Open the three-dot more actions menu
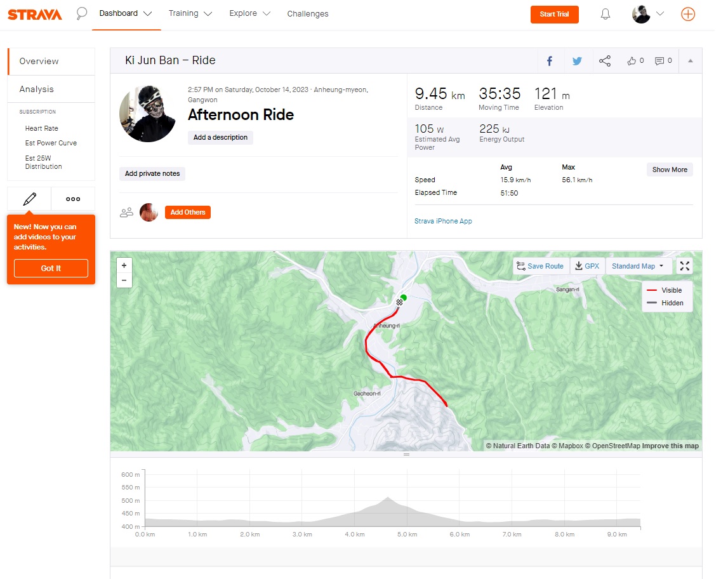Screen dimensions: 728x579 click(73, 199)
